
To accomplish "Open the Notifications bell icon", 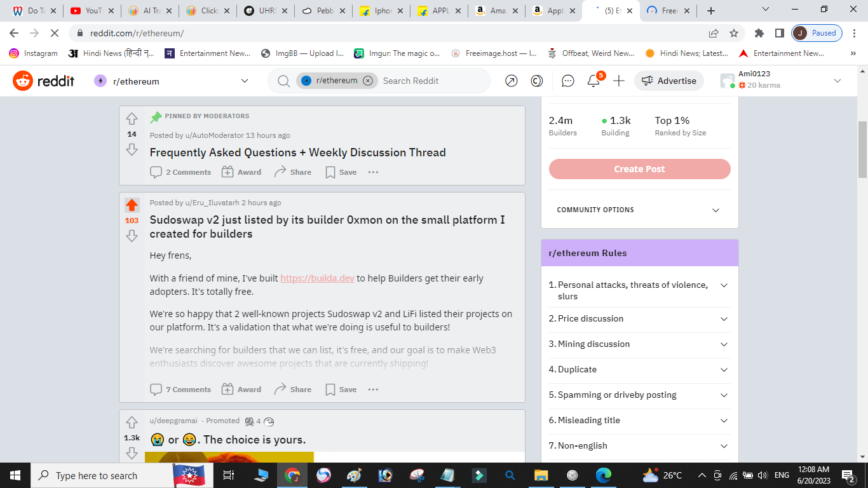I will click(593, 81).
